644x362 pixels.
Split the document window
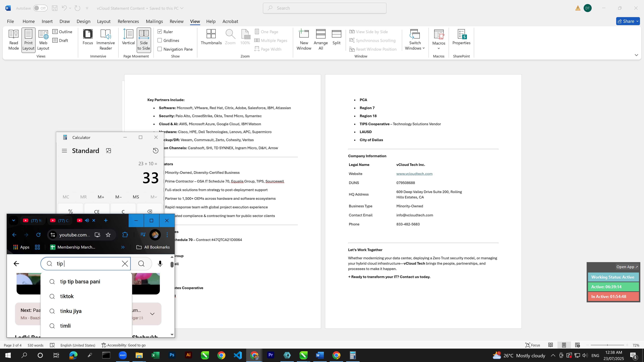coord(336,38)
